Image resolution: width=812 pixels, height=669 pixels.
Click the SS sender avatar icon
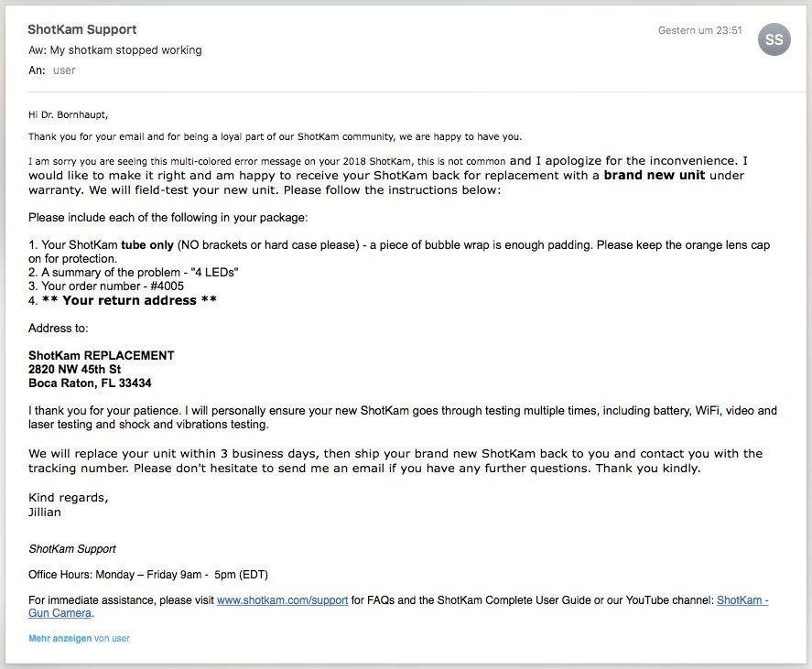point(774,39)
